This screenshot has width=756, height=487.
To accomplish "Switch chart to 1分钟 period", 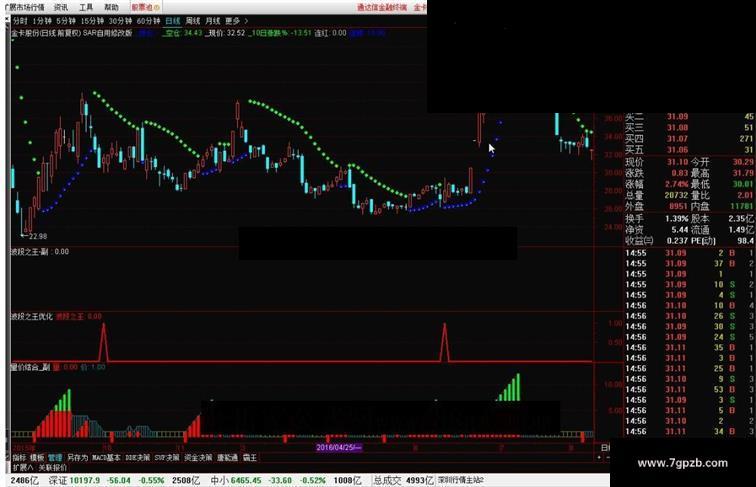I will [x=42, y=21].
